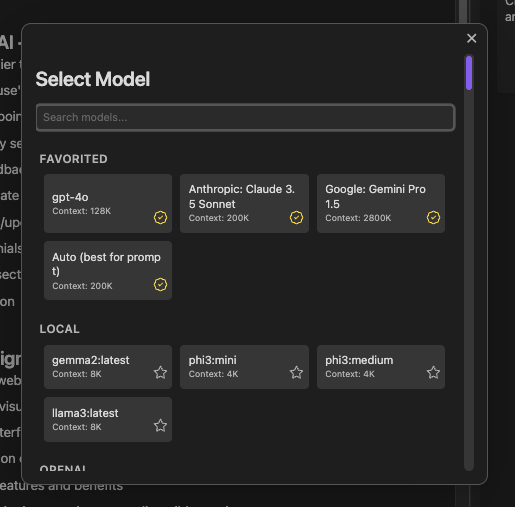The image size is (515, 507).
Task: Unfavorite gpt-4o via its yellow badge
Action: coord(160,218)
